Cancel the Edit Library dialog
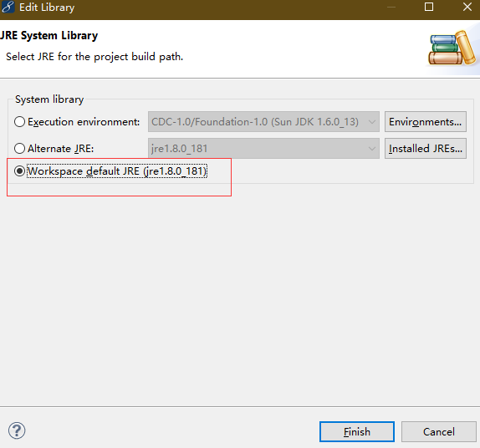 (439, 432)
